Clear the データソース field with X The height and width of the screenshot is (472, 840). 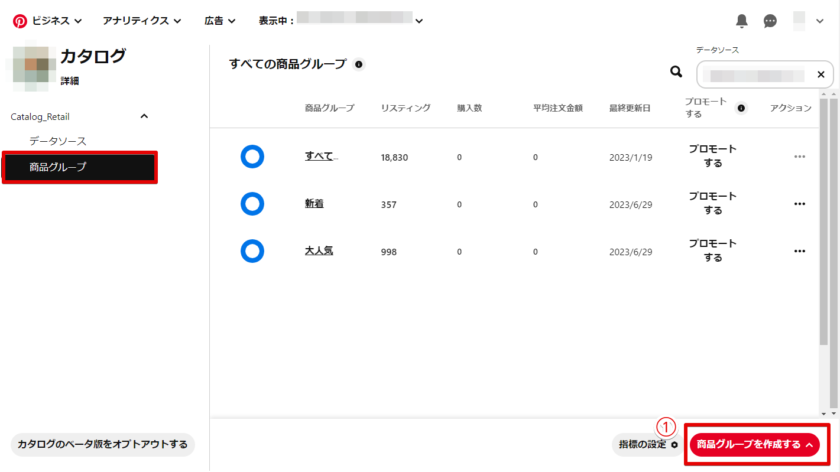pos(821,75)
